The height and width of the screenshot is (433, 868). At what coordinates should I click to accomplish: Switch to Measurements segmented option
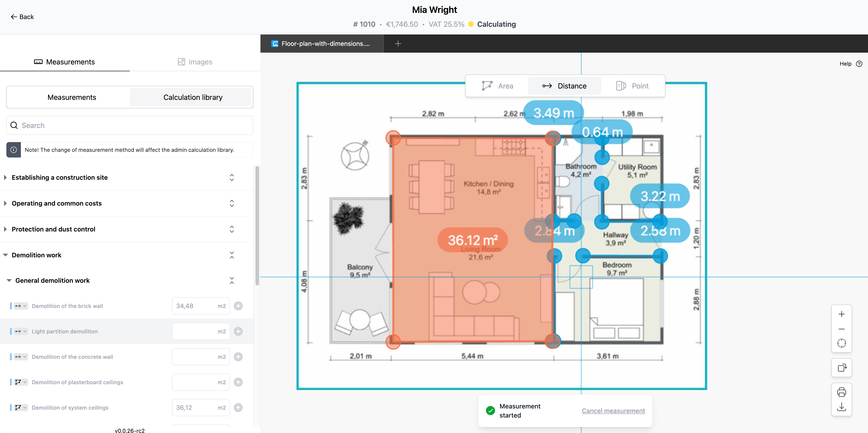[x=72, y=97]
